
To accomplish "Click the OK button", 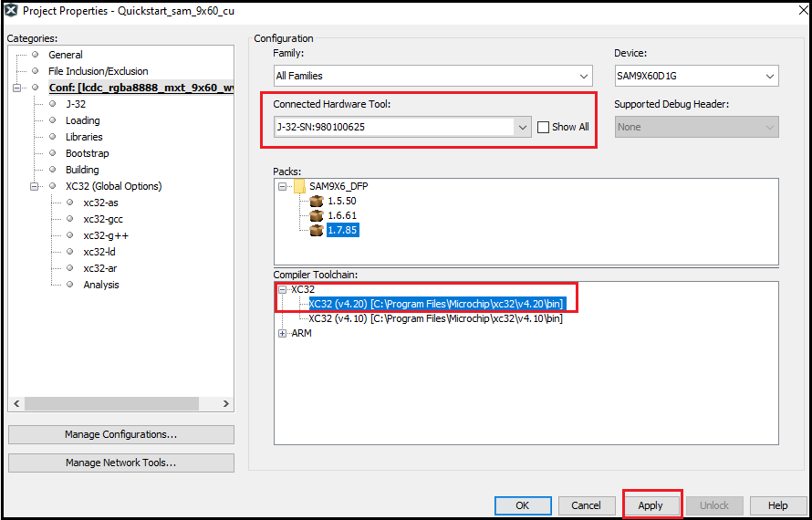I will (x=523, y=505).
